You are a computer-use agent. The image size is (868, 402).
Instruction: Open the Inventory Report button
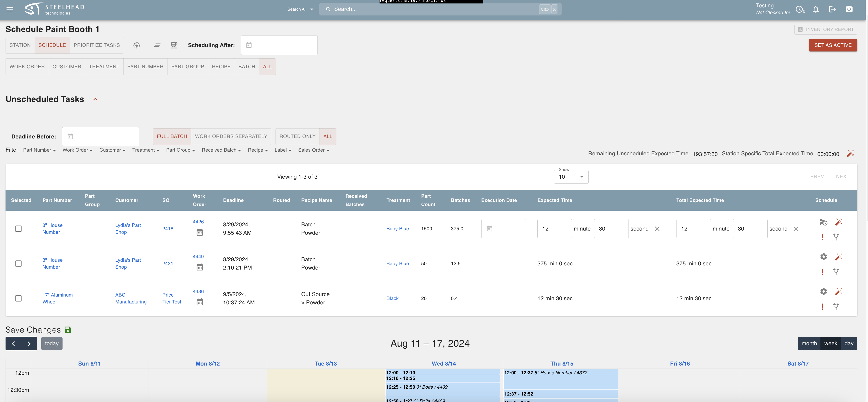point(826,29)
